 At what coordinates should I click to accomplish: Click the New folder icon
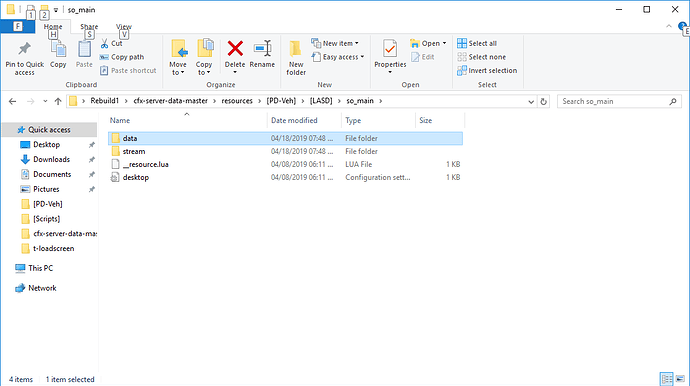(296, 48)
